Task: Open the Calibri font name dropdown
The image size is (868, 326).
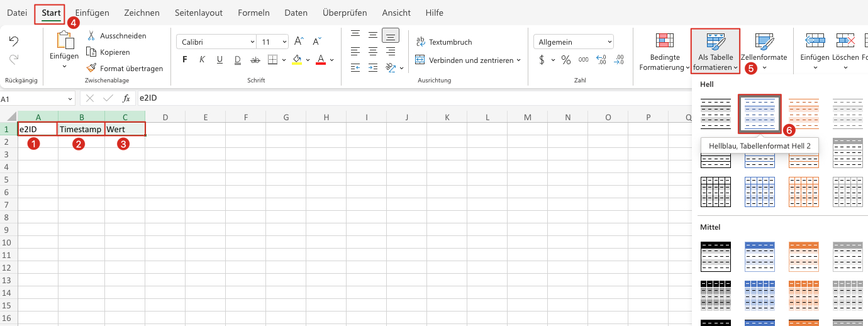Action: 216,42
